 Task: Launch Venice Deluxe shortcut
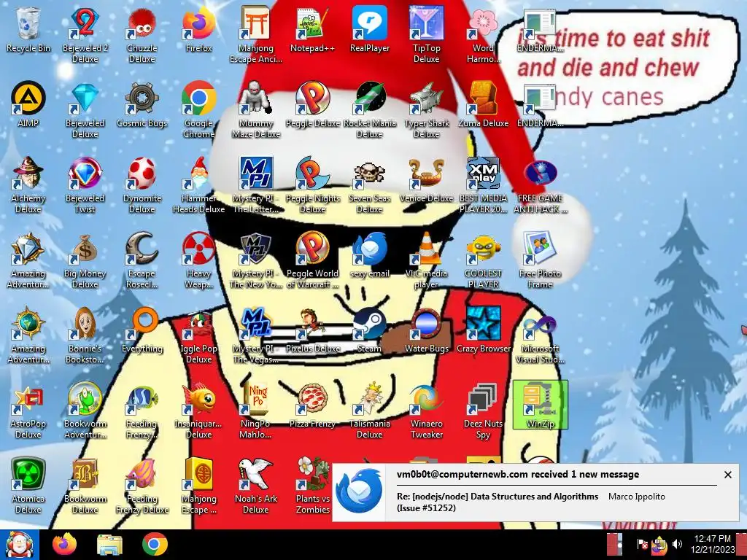coord(426,179)
